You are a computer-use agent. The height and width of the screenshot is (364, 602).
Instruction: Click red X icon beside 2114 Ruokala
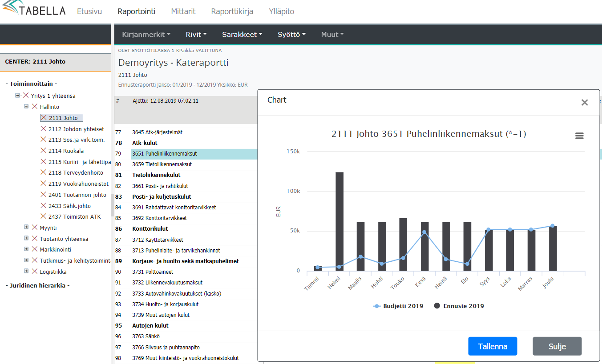[x=44, y=151]
